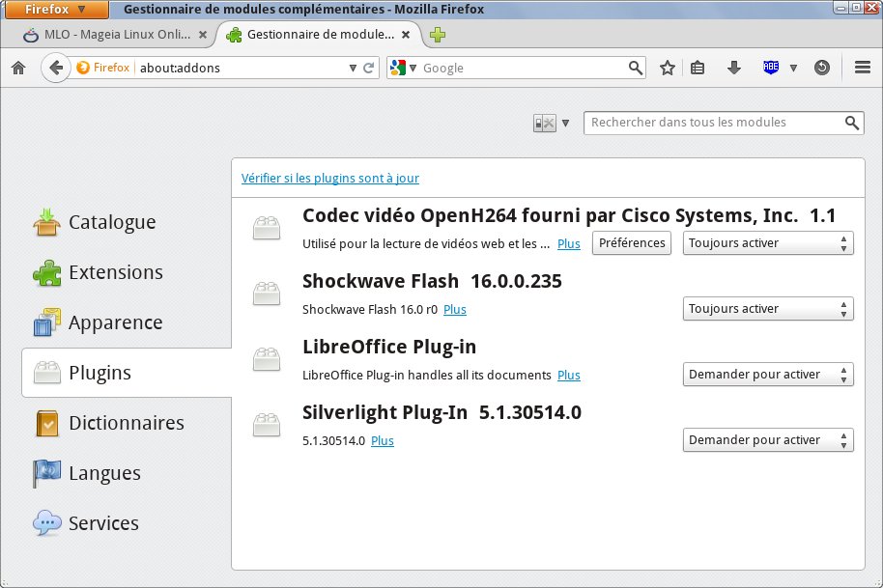Click the Firefox identity label in URL bar
Image resolution: width=883 pixels, height=588 pixels.
[103, 68]
